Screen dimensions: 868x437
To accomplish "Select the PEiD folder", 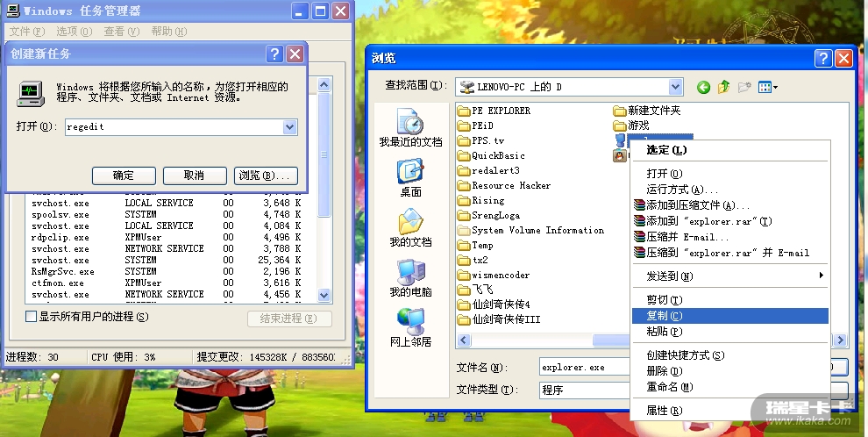I will point(475,125).
